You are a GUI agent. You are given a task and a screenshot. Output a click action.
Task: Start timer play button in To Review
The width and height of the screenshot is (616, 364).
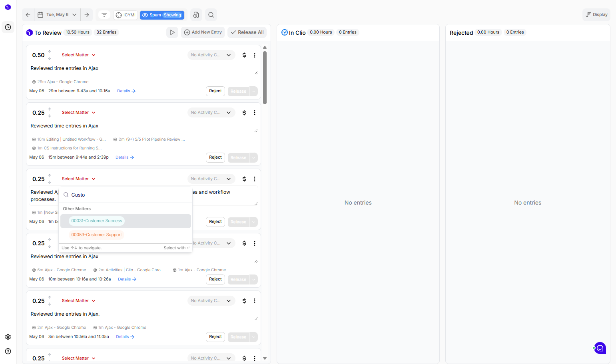[x=172, y=32]
